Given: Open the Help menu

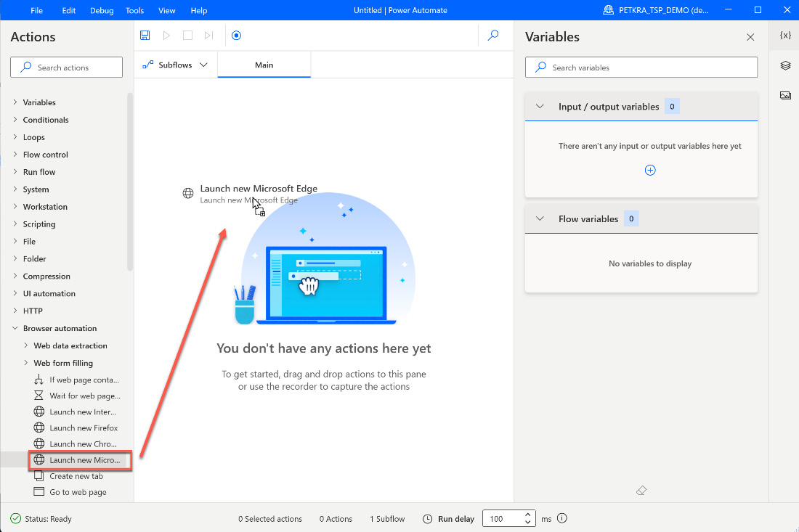Looking at the screenshot, I should pos(199,10).
